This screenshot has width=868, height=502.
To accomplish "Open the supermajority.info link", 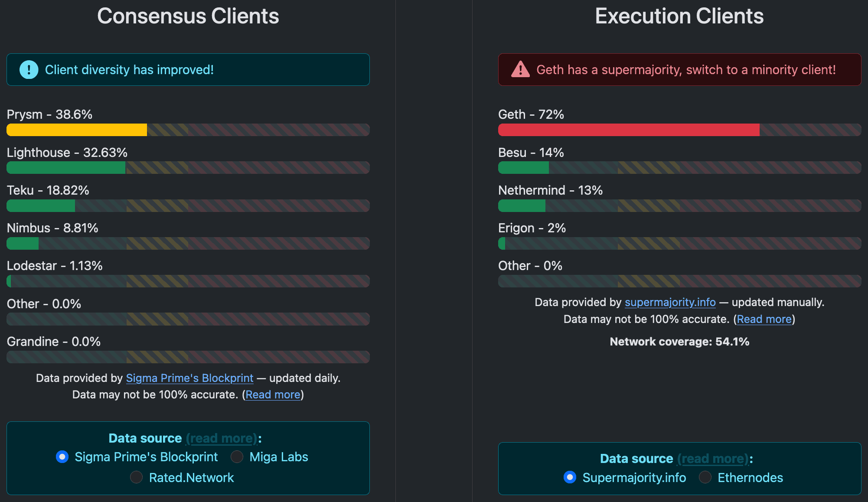I will tap(670, 302).
